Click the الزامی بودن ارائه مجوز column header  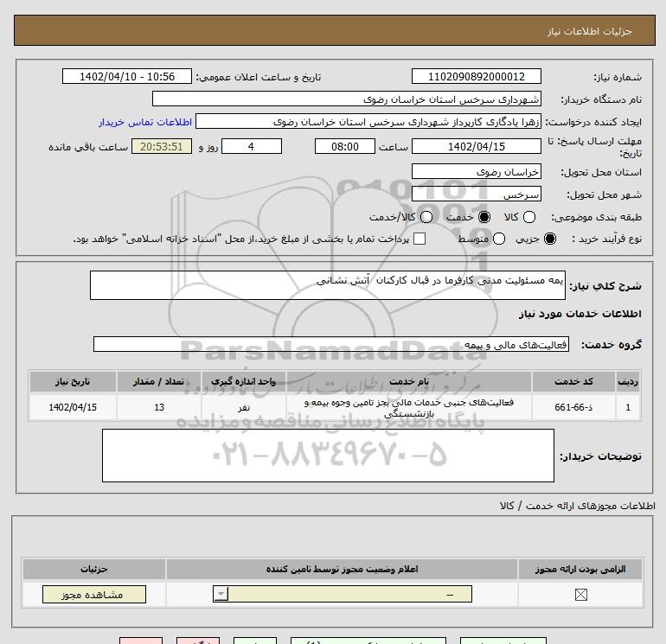pos(580,569)
